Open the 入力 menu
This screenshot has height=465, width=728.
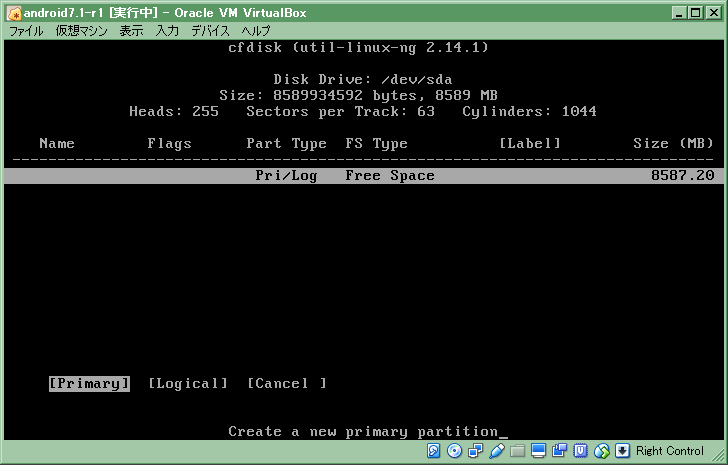point(167,31)
